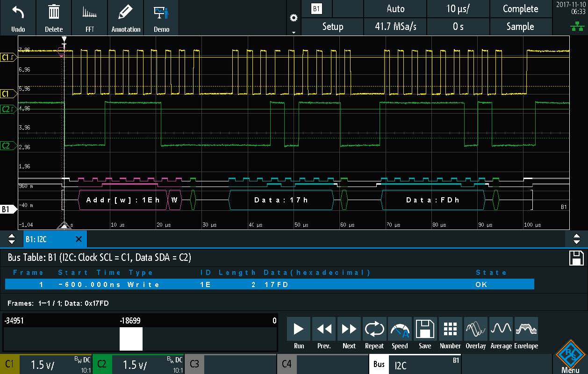
Task: Toggle the Repeat playback option
Action: [374, 333]
